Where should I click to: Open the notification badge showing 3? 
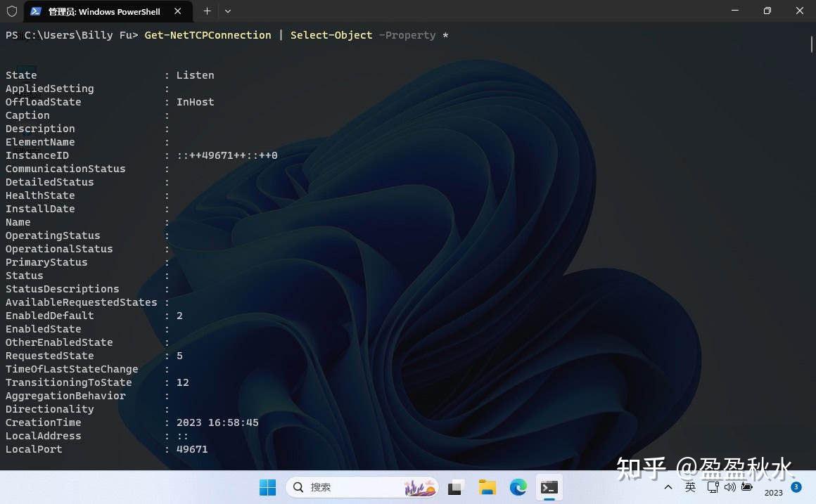[796, 486]
